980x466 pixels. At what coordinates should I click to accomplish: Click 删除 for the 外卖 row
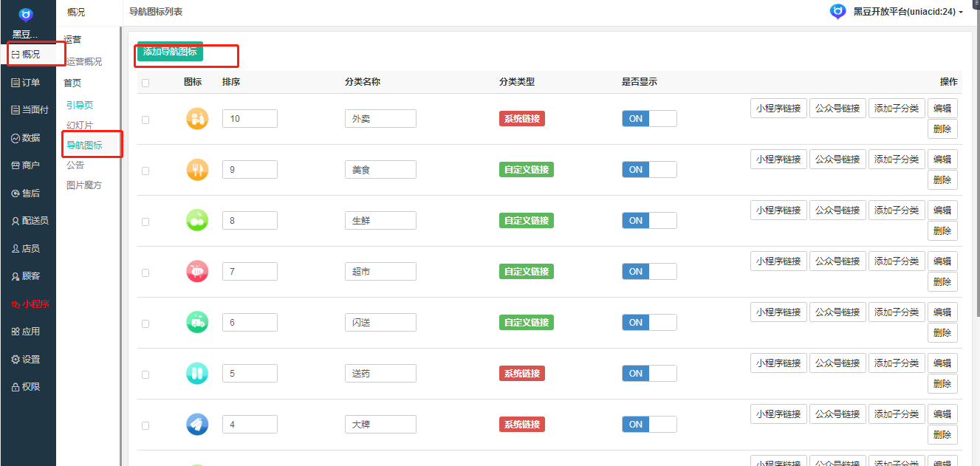942,129
